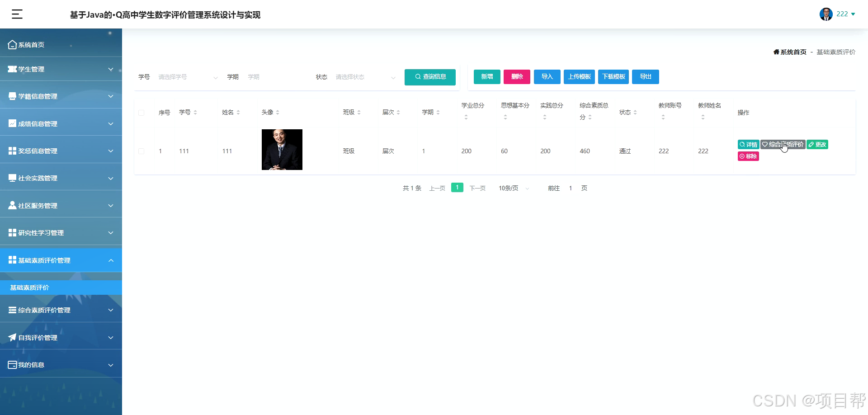Click the 学籍信息管理 sidebar icon

point(13,96)
